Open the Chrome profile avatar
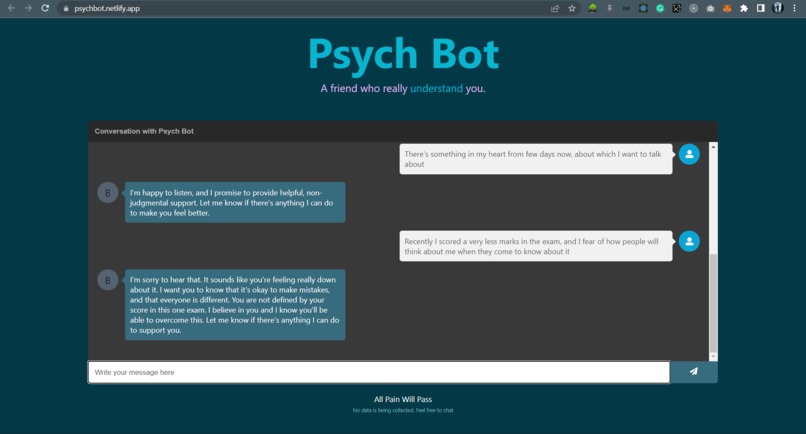The image size is (806, 434). [778, 8]
